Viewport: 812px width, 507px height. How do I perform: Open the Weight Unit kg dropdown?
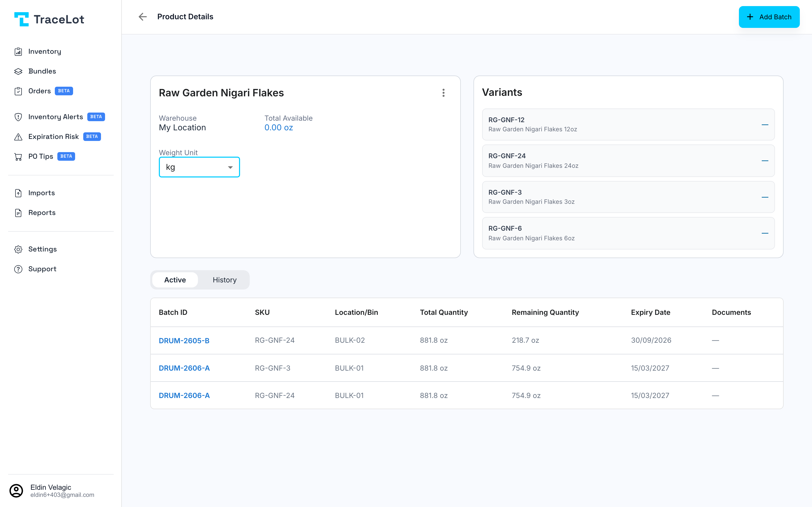point(199,167)
